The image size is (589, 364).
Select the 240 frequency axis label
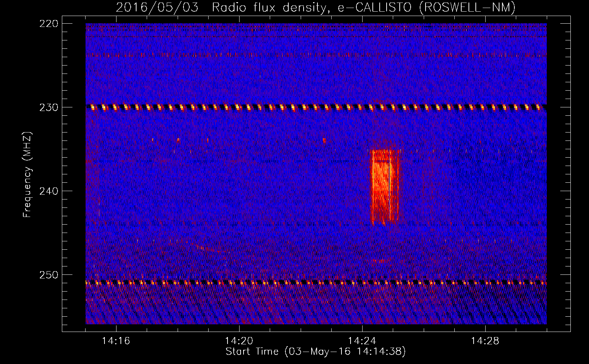coord(48,191)
